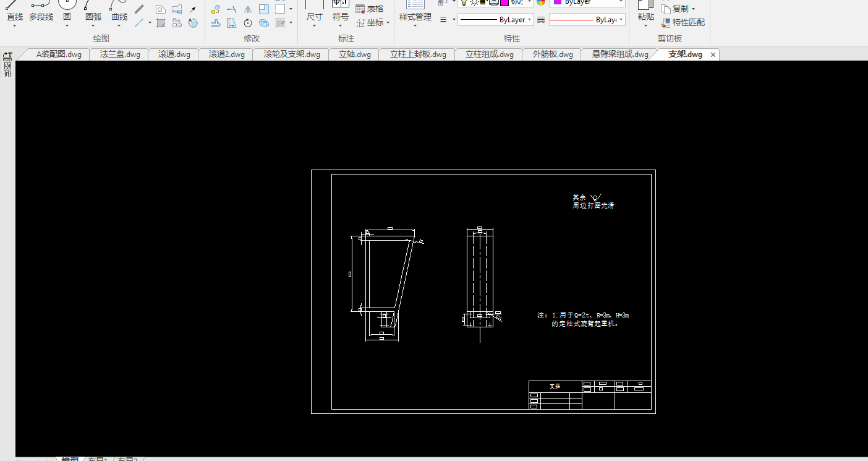The image size is (868, 461).
Task: Pick the mirror tool in 修改 panel
Action: [x=247, y=9]
